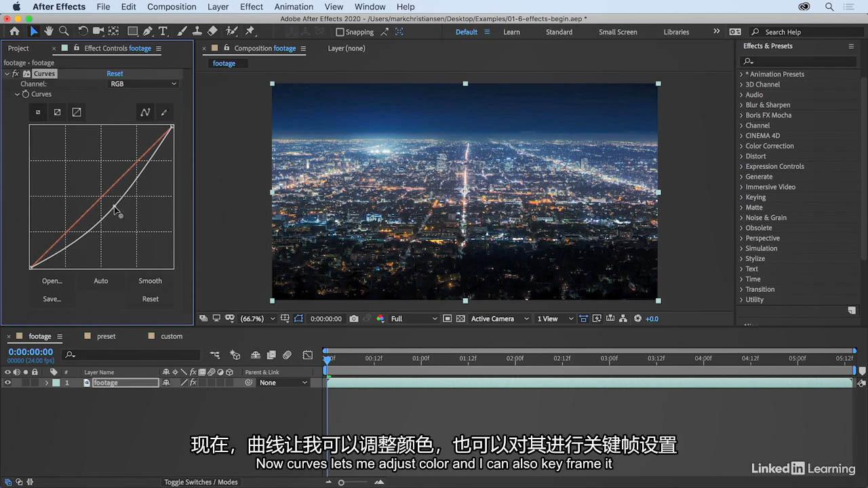Image resolution: width=868 pixels, height=488 pixels.
Task: Adjust the +0.0 exposure value
Action: click(652, 319)
